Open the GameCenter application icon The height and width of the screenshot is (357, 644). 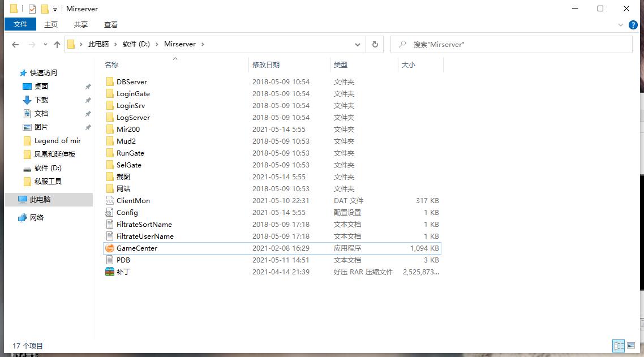click(x=110, y=248)
